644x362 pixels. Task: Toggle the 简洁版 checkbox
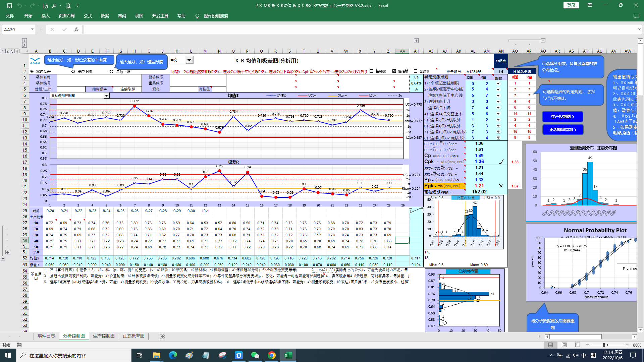click(x=394, y=71)
